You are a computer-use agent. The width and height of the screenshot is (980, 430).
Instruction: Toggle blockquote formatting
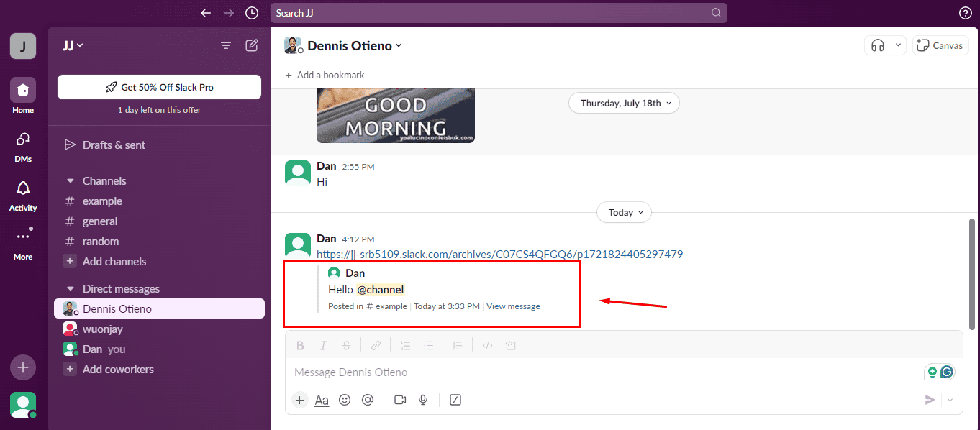(x=457, y=345)
